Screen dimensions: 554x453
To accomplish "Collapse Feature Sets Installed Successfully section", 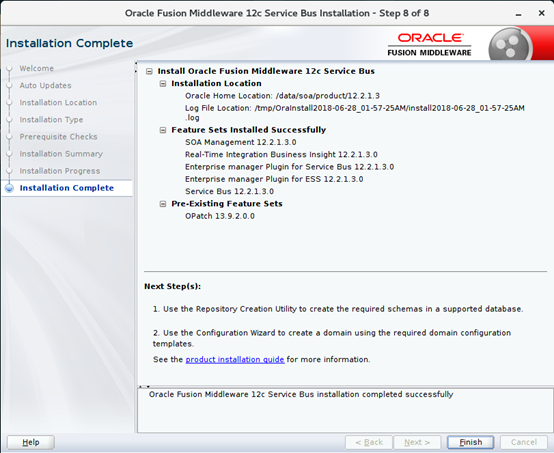I will (163, 130).
